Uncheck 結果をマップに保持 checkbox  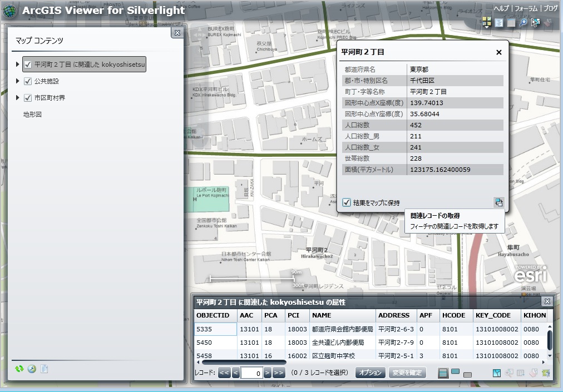(x=347, y=202)
